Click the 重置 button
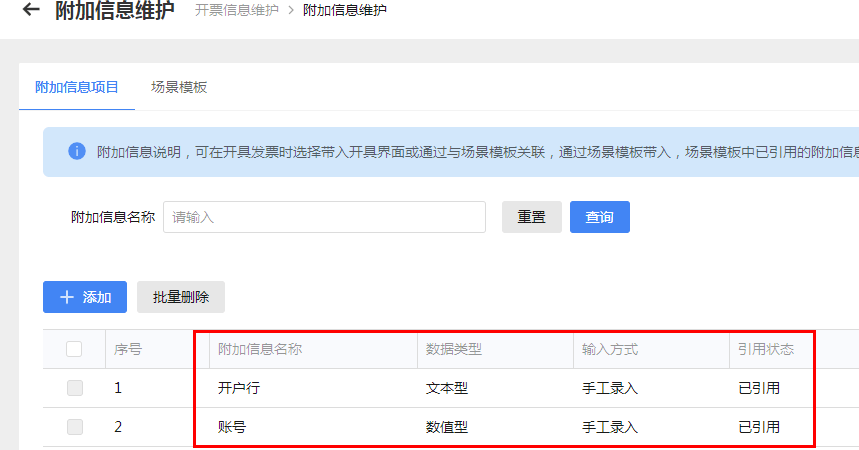Image resolution: width=859 pixels, height=450 pixels. pos(532,217)
